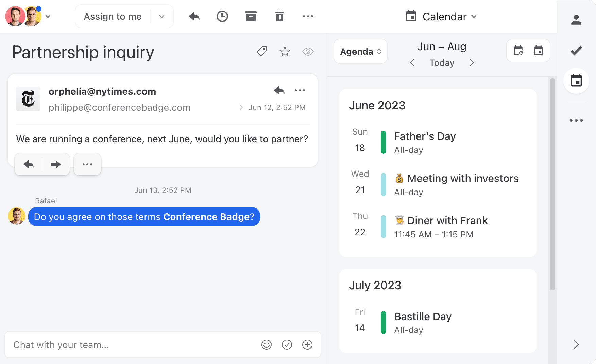Open the emoji picker in the chat bar

pyautogui.click(x=267, y=345)
